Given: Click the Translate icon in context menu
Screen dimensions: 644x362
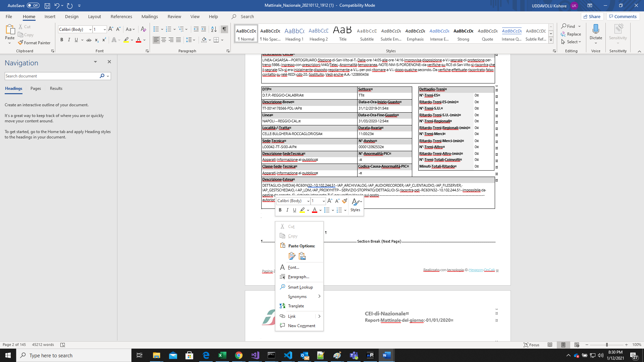Looking at the screenshot, I should click(282, 306).
